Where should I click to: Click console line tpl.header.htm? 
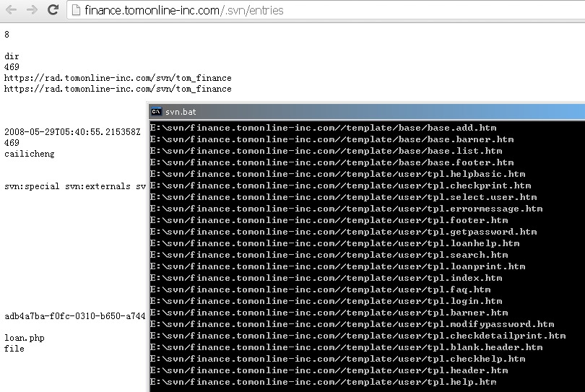click(x=329, y=371)
